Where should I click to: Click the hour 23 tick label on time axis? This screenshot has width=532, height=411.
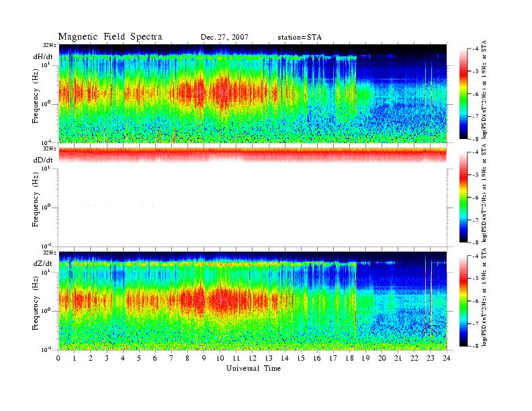tap(430, 358)
